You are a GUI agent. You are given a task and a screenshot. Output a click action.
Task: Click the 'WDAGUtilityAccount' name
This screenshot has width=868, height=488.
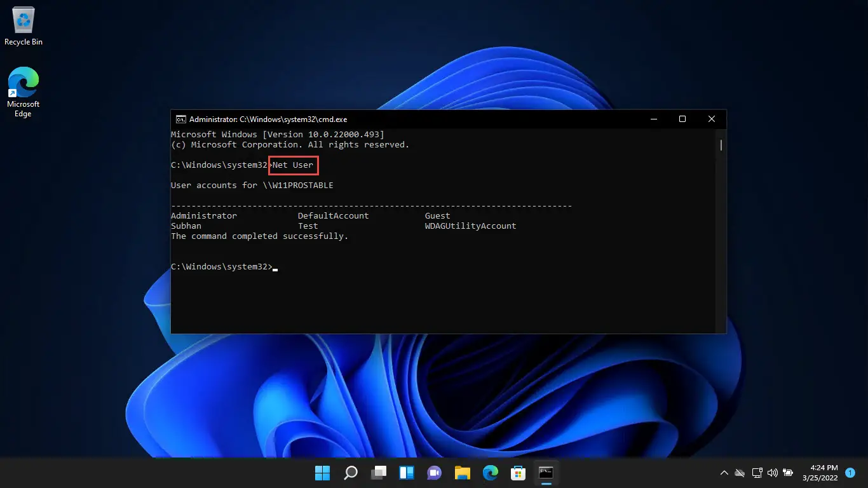click(x=471, y=226)
